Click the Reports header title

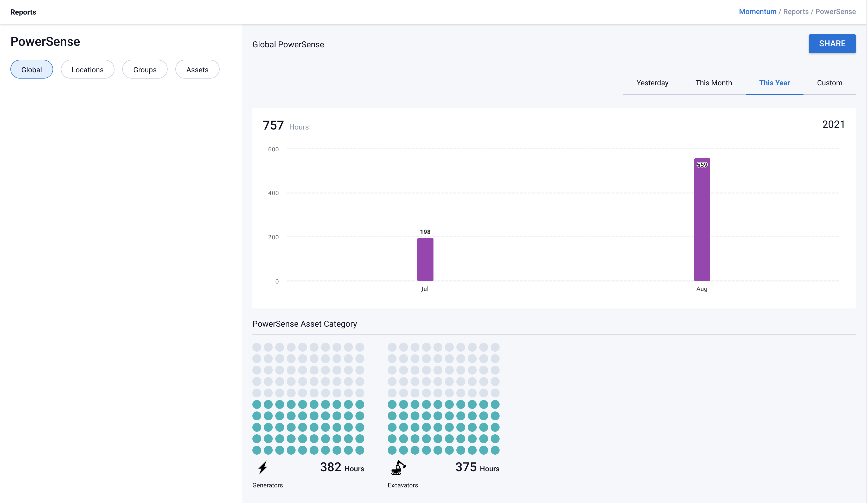(x=23, y=12)
